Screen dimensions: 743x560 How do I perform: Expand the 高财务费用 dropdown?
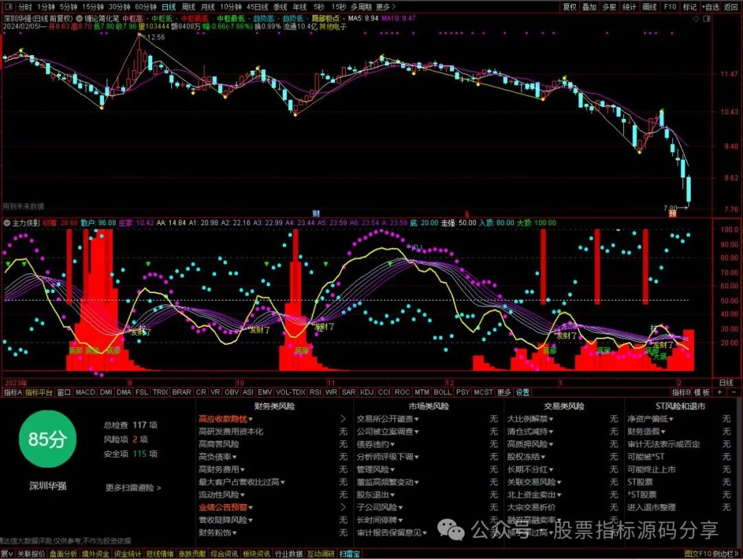point(243,469)
